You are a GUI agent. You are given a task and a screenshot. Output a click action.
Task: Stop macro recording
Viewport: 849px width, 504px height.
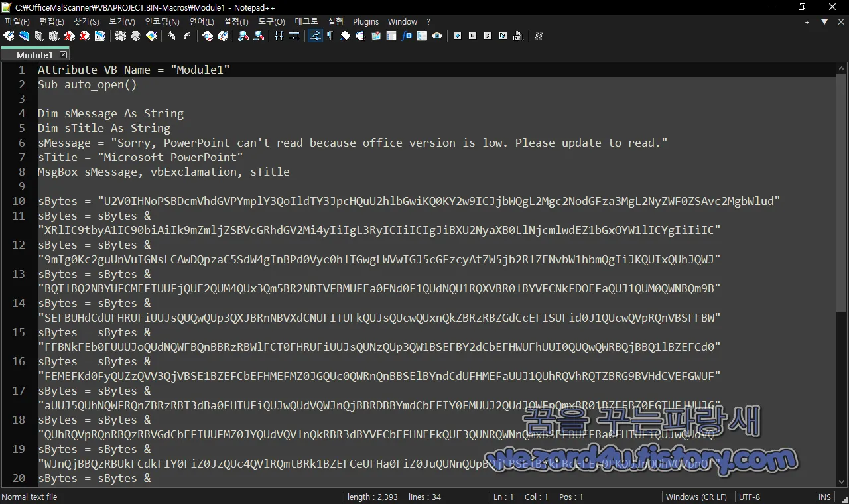(472, 36)
